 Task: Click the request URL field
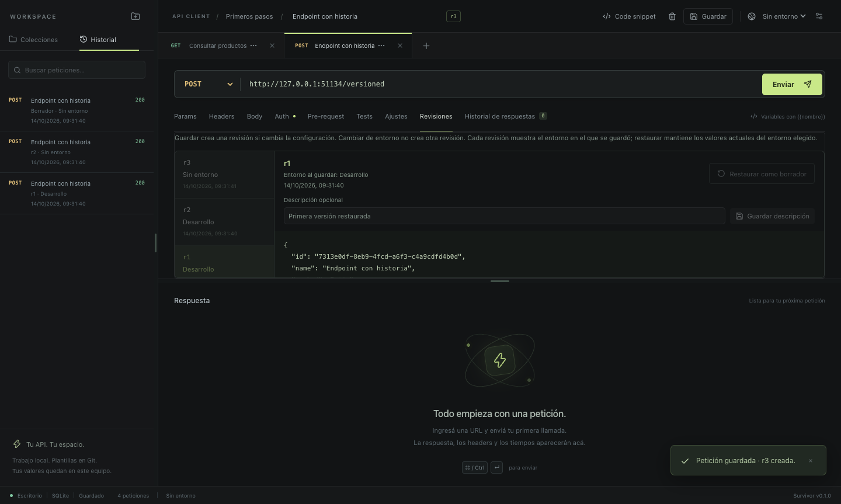click(x=501, y=84)
